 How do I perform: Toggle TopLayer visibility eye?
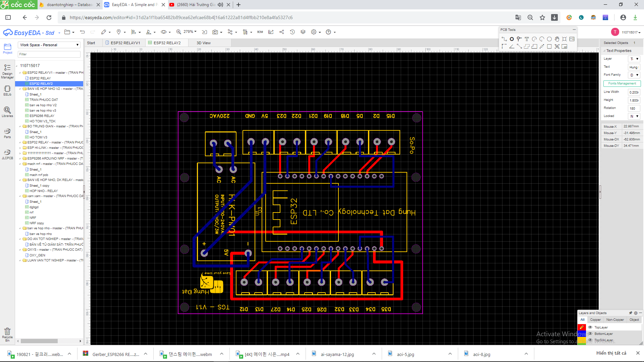click(x=590, y=327)
